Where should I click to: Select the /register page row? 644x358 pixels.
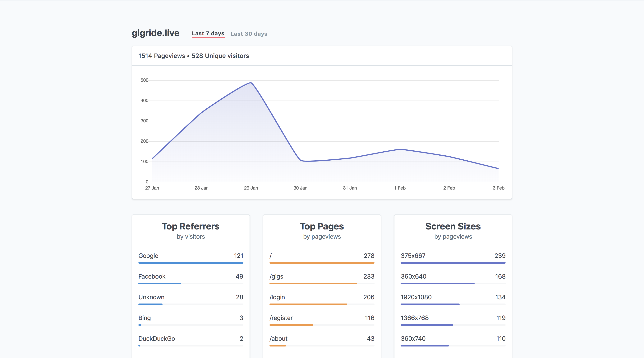click(281, 318)
